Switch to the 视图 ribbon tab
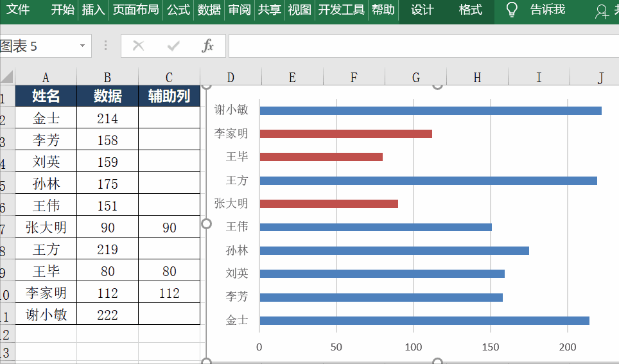Viewport: 619px width, 364px height. 300,10
